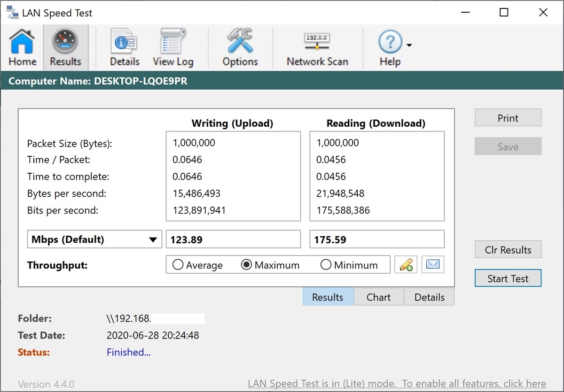
Task: Click the Version 4.4.0 label
Action: pos(46,384)
